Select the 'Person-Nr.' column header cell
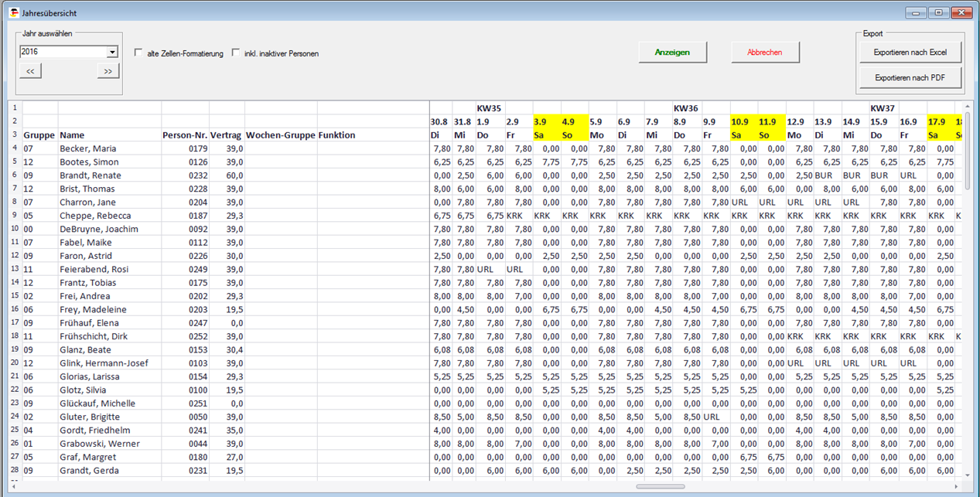 185,135
